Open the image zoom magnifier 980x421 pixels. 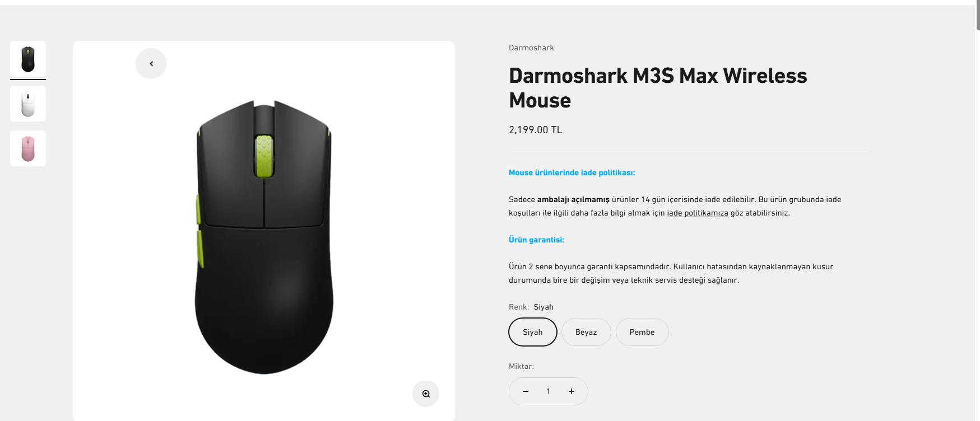[426, 394]
